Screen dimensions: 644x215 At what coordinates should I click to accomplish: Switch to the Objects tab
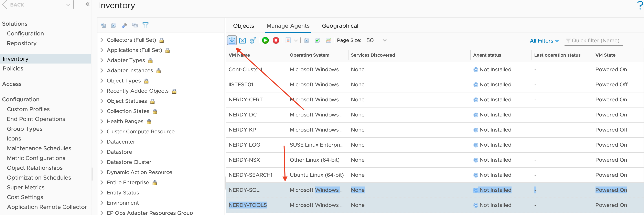243,26
